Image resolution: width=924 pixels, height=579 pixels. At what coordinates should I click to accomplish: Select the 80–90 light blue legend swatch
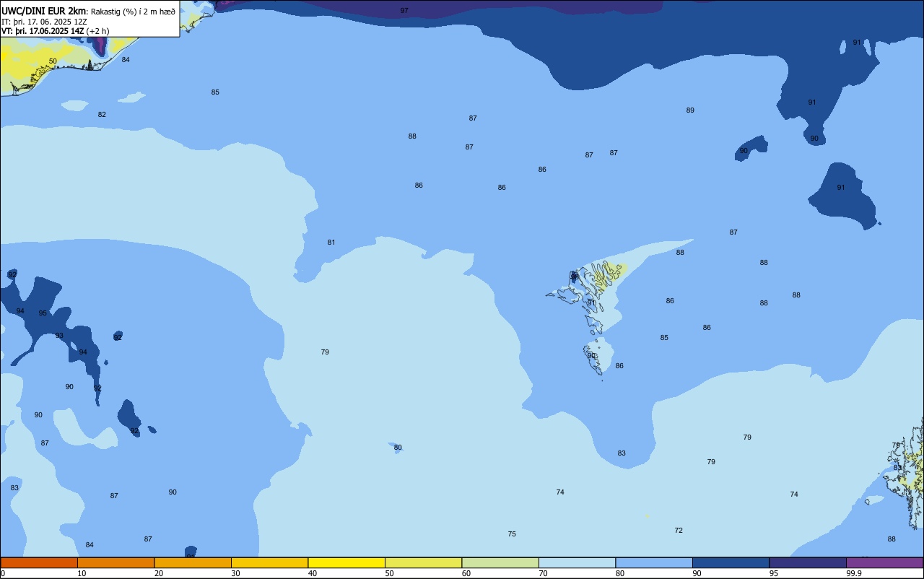pyautogui.click(x=654, y=562)
